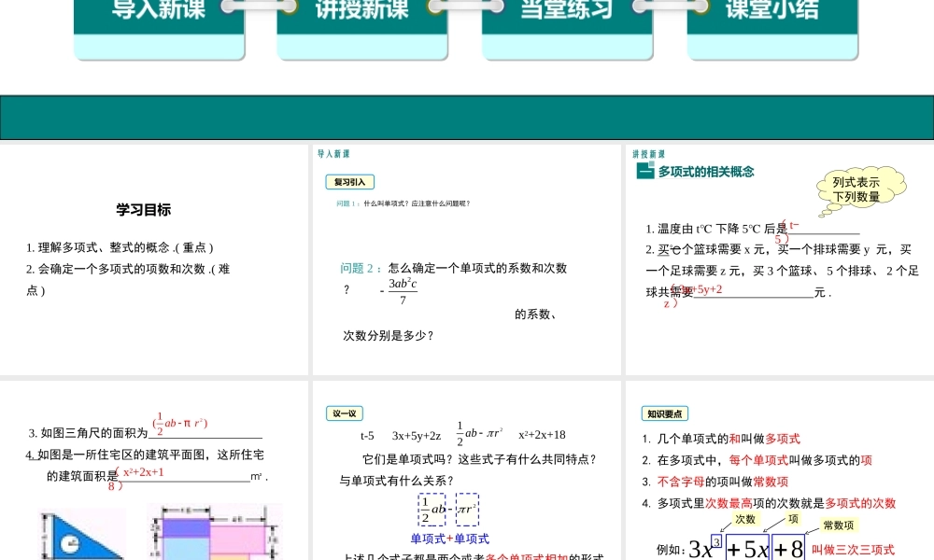Select the line 1. 理解多项式、整式的概念
This screenshot has width=934, height=560.
tap(120, 247)
